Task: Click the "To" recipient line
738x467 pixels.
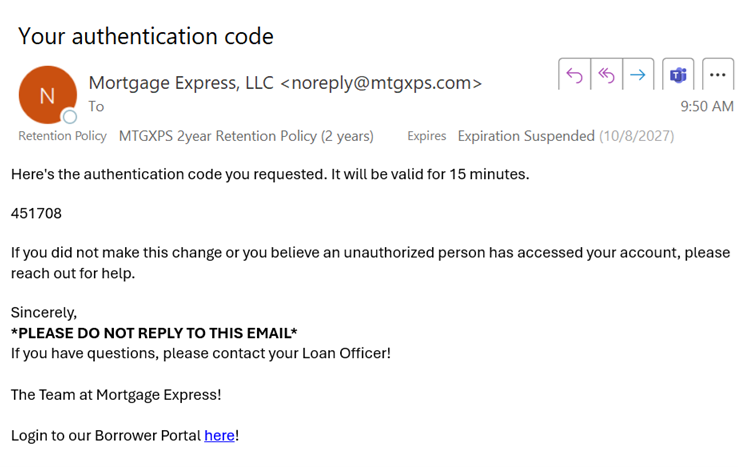Action: 96,106
